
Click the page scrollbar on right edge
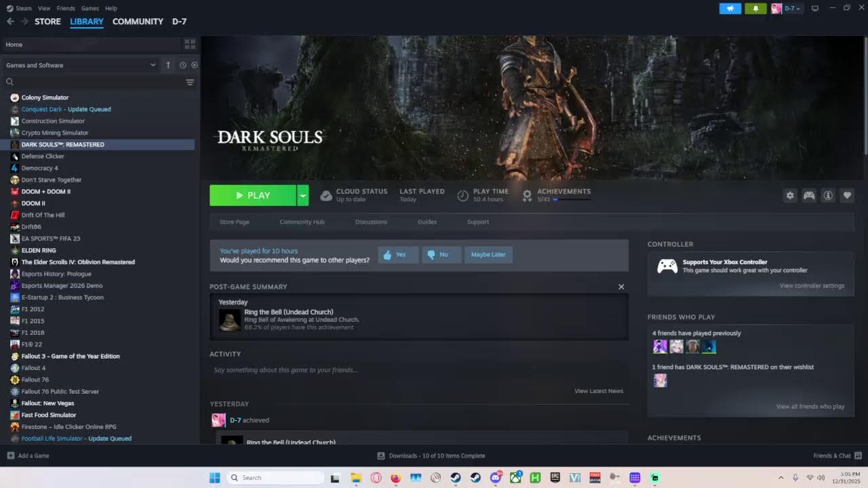click(865, 95)
